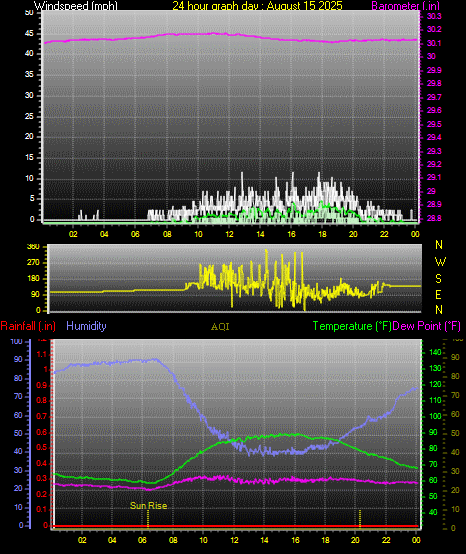Click the 16 hour tick on bottom chart
This screenshot has height=554, width=466.
coord(295,540)
